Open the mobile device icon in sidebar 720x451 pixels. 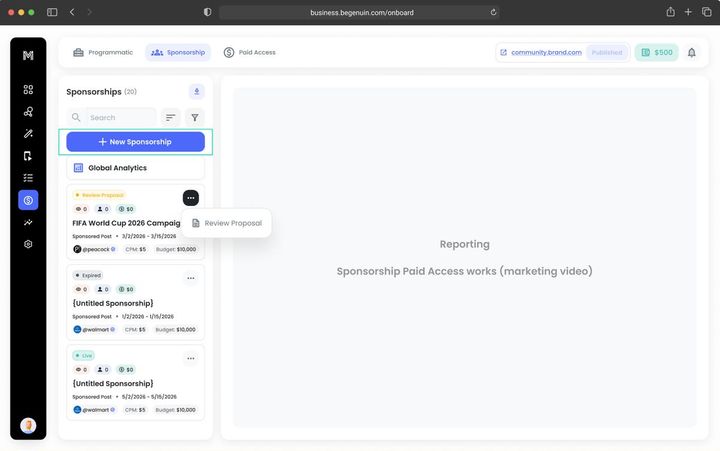[28, 156]
